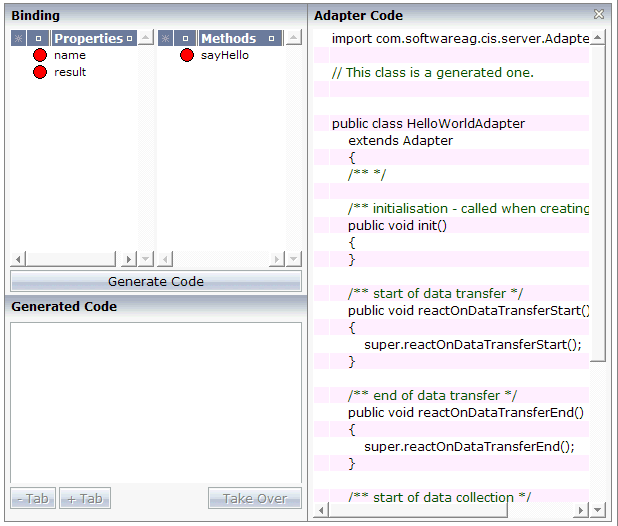Click 'super.reactOnDataTransferStart();' line
618x526 pixels.
[x=473, y=345]
